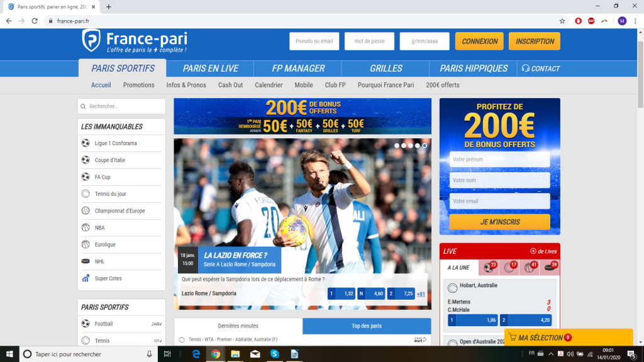Viewport: 644px width, 362px height.
Task: Click the Rechercher search box
Action: [121, 106]
